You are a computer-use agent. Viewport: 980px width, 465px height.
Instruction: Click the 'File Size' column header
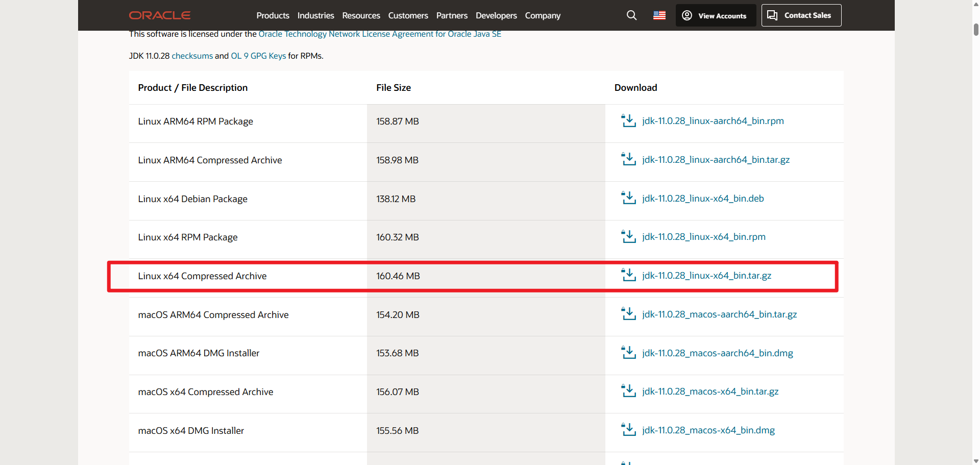pos(394,88)
